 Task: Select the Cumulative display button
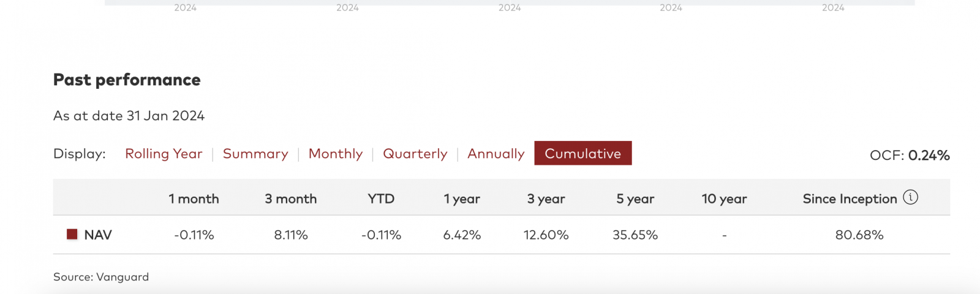(583, 153)
